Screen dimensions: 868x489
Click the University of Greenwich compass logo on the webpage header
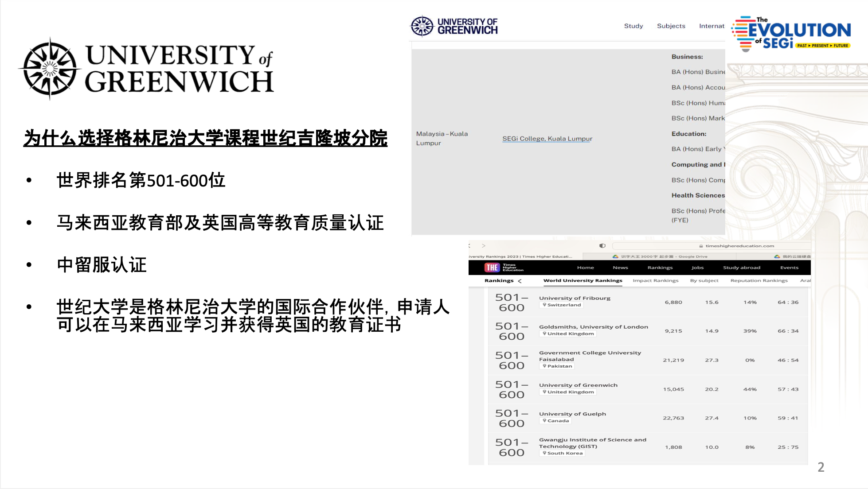pyautogui.click(x=422, y=26)
